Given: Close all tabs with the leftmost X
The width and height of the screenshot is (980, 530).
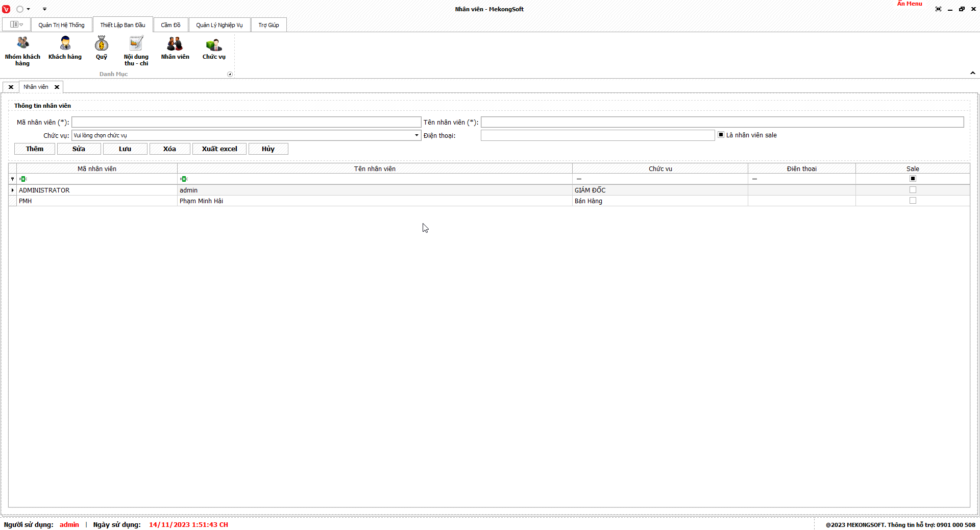Looking at the screenshot, I should click(x=11, y=87).
